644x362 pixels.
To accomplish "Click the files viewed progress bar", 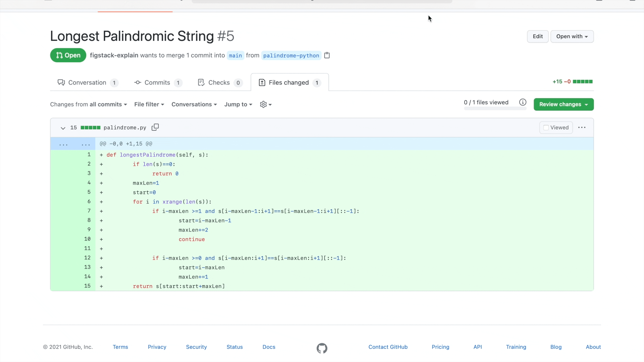I will 495,109.
